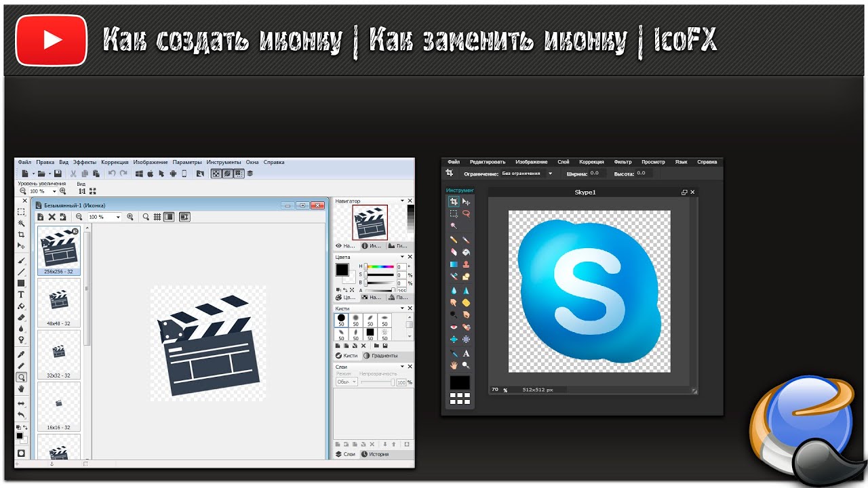Open the layer blending mode dropdown
Screen dimensions: 868x488
coord(347,382)
